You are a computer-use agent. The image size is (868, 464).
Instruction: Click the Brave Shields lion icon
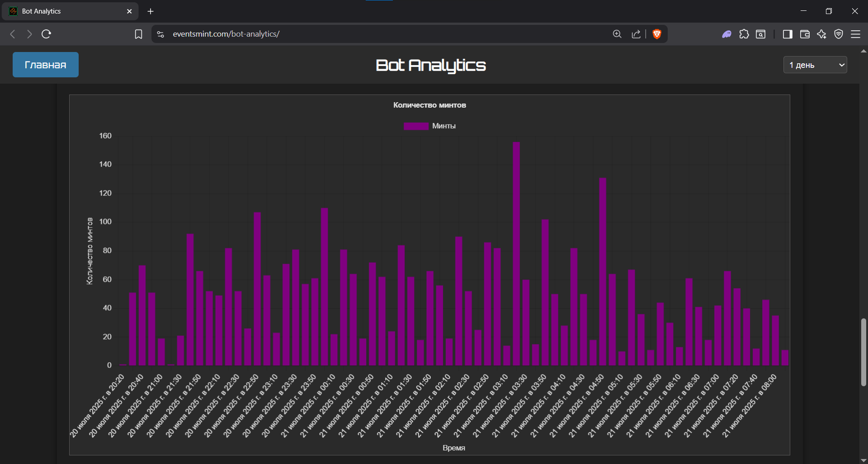[x=657, y=34]
